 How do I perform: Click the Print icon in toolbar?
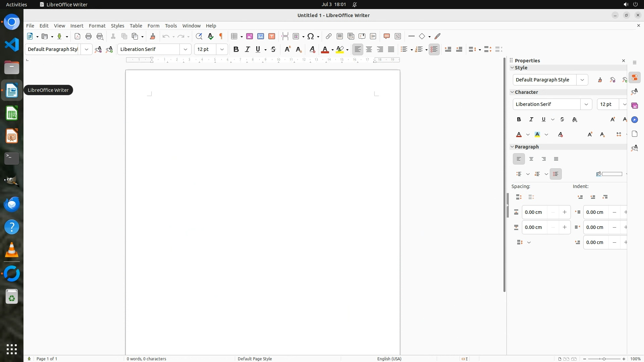(89, 36)
